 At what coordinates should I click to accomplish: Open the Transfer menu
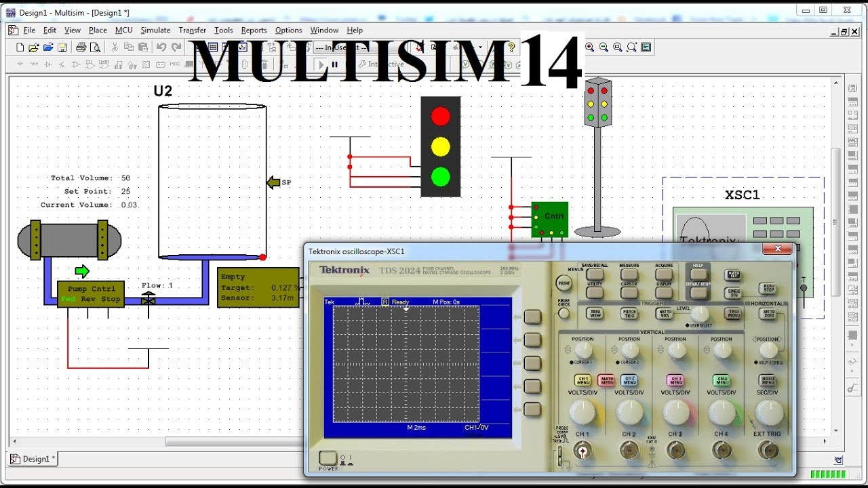coord(193,30)
